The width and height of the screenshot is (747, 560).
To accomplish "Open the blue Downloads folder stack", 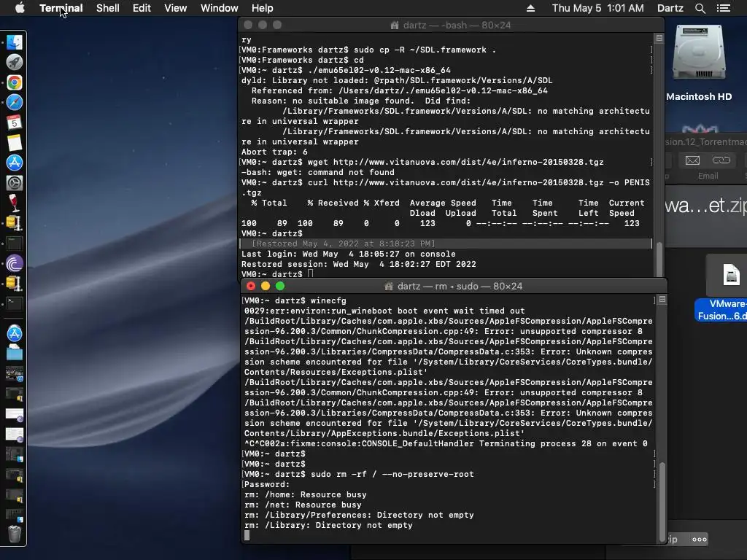I will click(15, 354).
